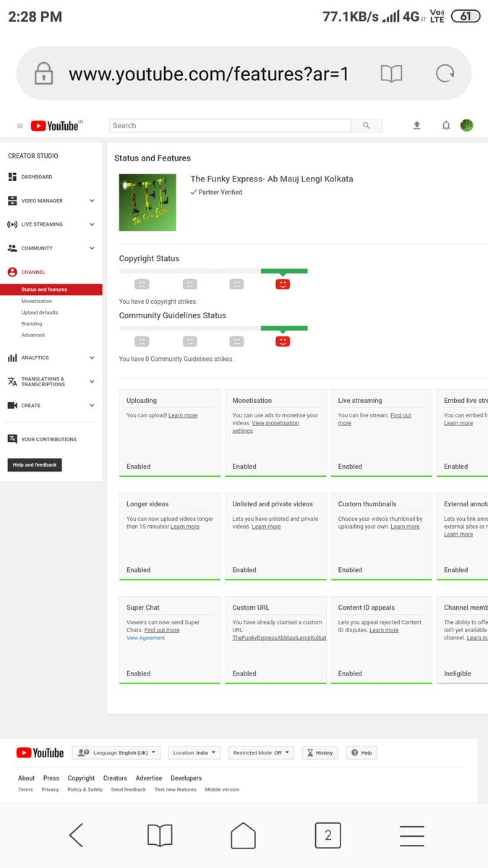Click the Your Contributions icon
Viewport: 488px width, 868px height.
click(12, 439)
